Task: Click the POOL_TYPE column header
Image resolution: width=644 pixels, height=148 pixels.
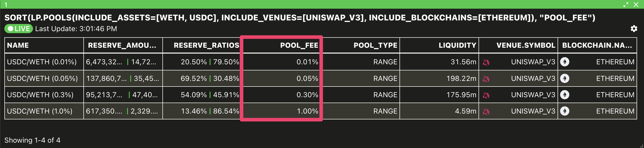Action: coord(375,45)
